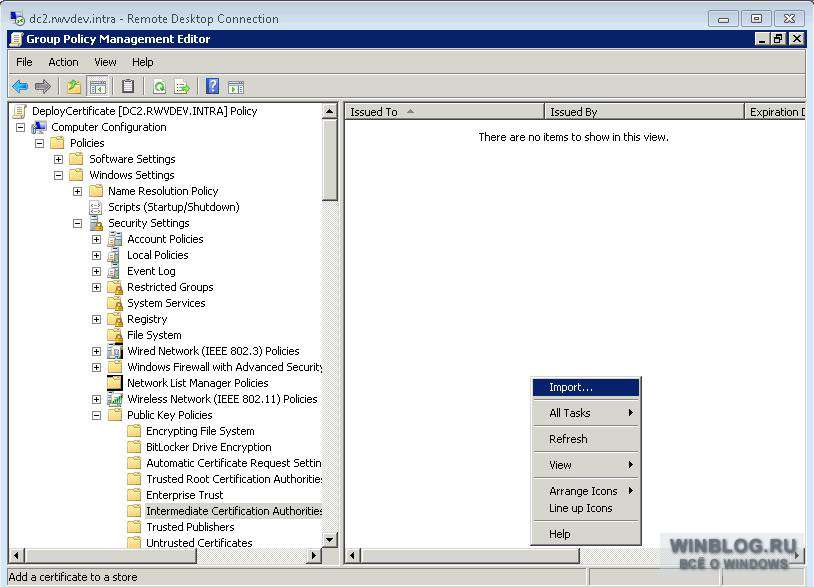Screen dimensions: 814x587
Task: Toggle the Show/Hide Action Pane icon
Action: coord(236,87)
